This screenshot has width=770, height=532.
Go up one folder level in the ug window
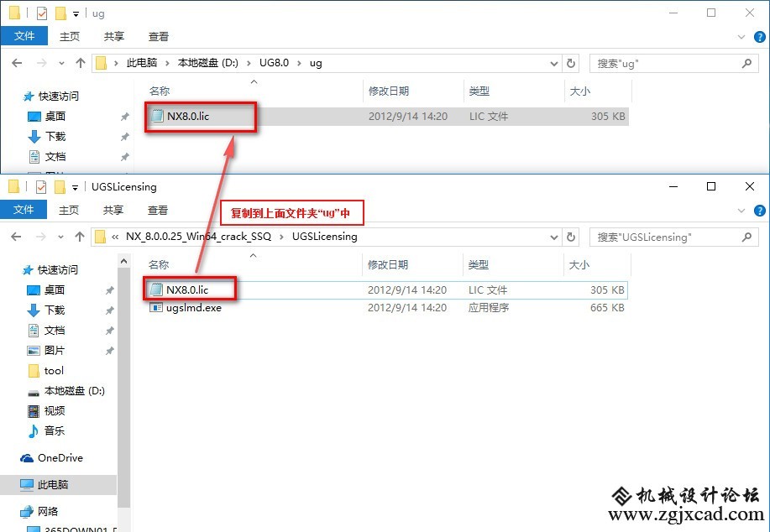[81, 63]
